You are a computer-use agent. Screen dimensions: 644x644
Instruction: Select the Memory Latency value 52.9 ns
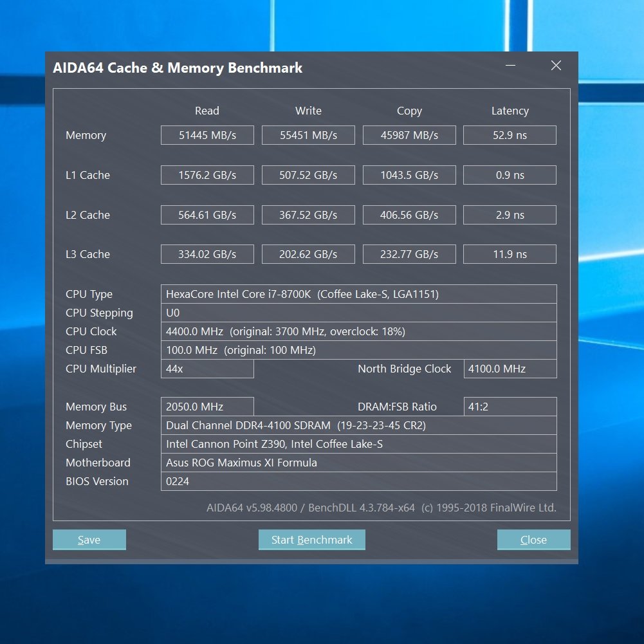click(510, 135)
